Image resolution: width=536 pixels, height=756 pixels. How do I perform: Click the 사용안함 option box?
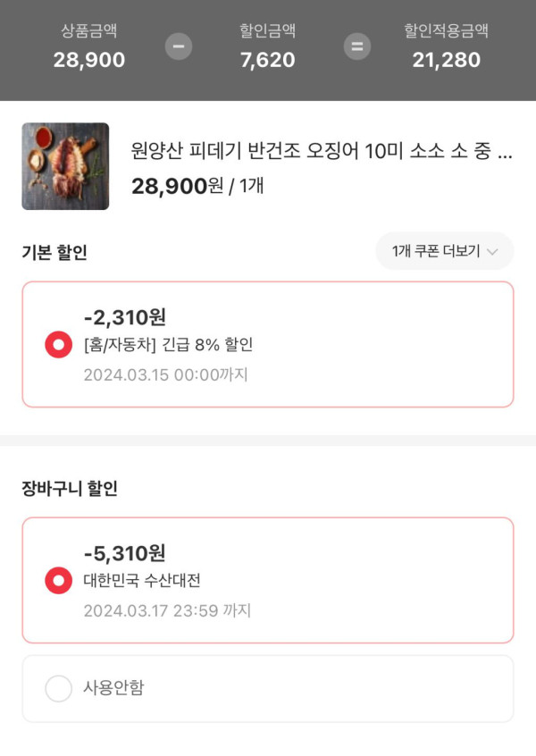point(268,688)
